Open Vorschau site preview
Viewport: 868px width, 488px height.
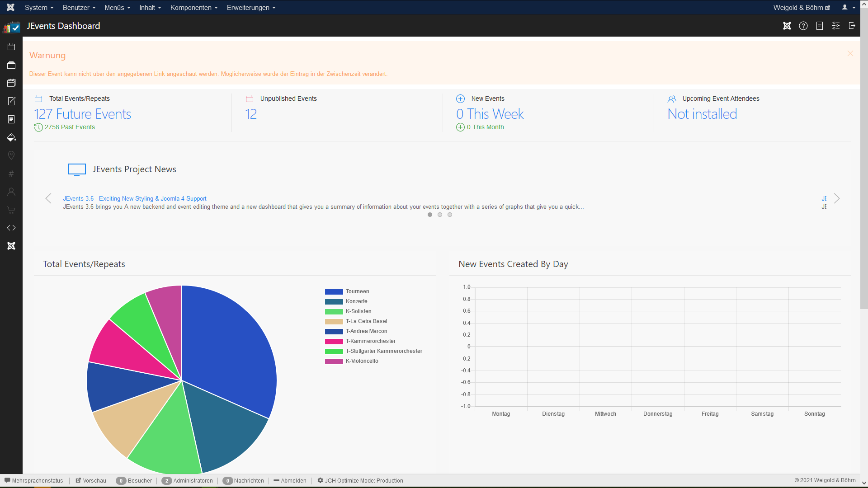click(x=91, y=480)
